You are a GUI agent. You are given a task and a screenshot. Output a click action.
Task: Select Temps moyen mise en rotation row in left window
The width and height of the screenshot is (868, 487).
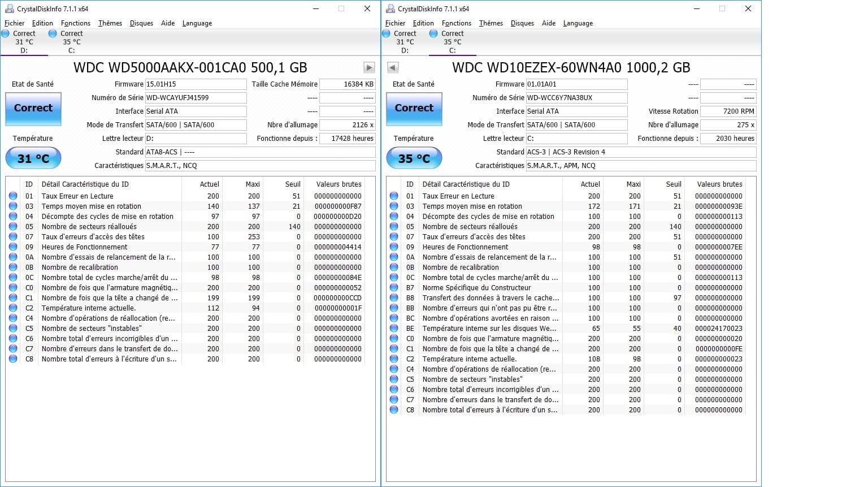coord(185,206)
